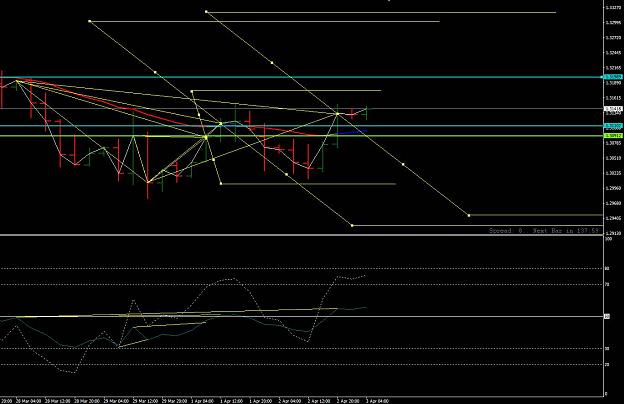Screen dimensions: 625x404
Task: Click the 2 Apr 12:00 time label
Action: click(319, 401)
